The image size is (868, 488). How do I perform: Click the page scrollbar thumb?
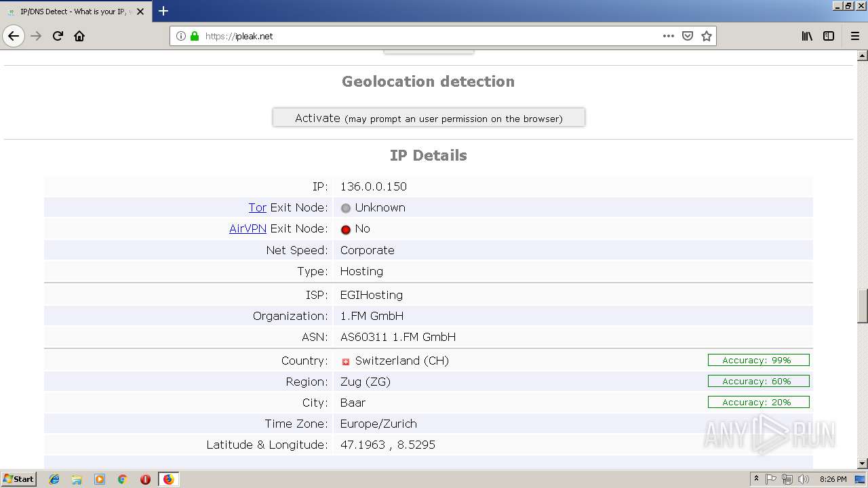[862, 306]
